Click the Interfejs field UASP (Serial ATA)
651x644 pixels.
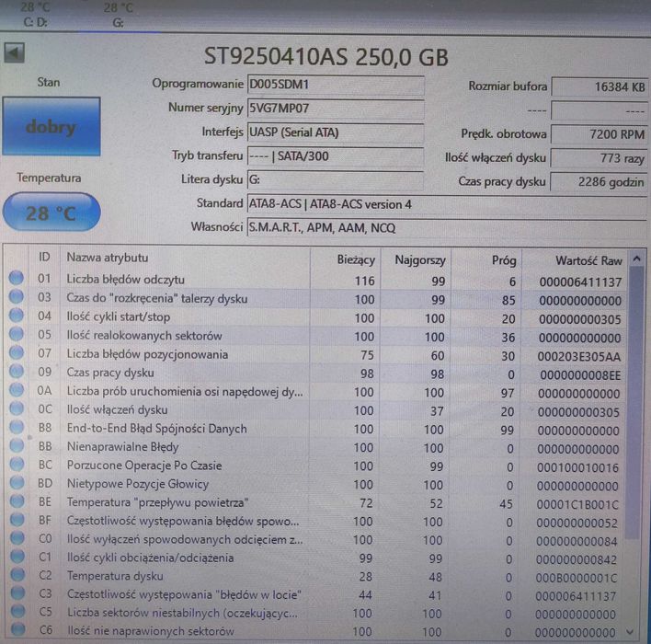336,132
